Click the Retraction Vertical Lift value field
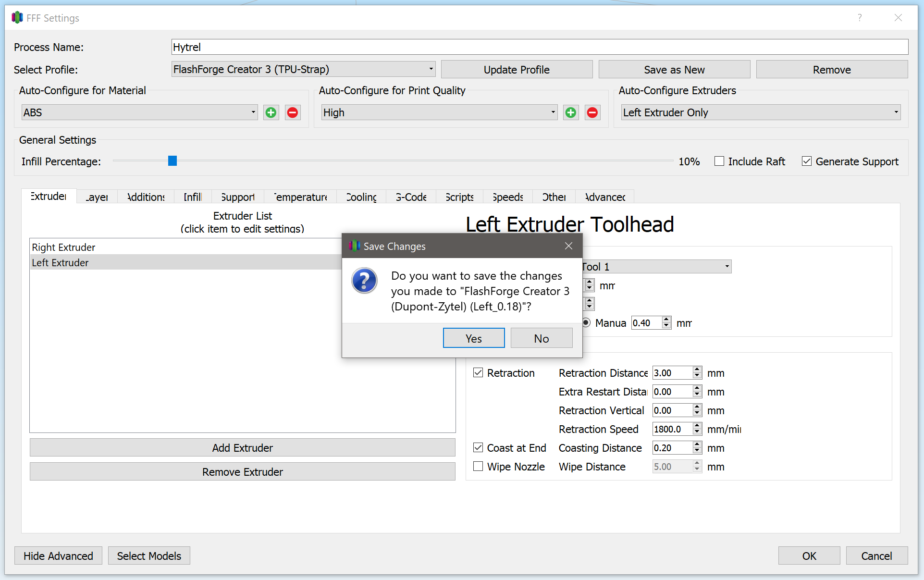 pos(673,410)
